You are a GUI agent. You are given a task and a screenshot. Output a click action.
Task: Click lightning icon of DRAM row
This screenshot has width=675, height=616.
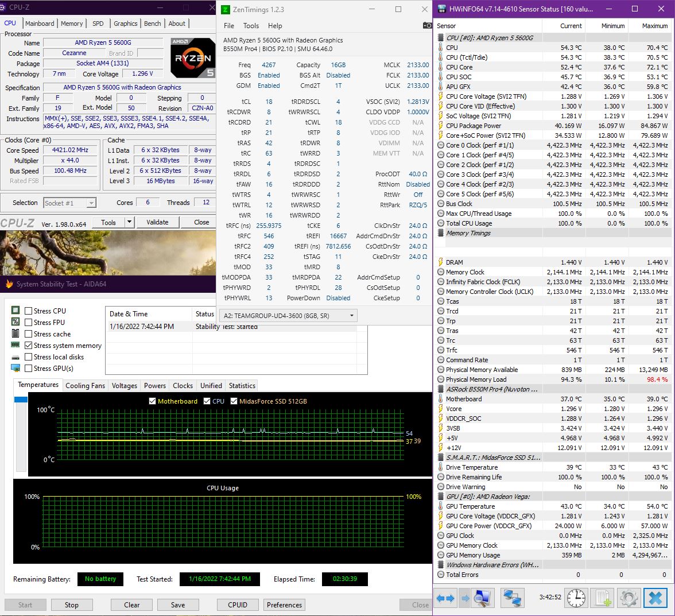tap(440, 262)
